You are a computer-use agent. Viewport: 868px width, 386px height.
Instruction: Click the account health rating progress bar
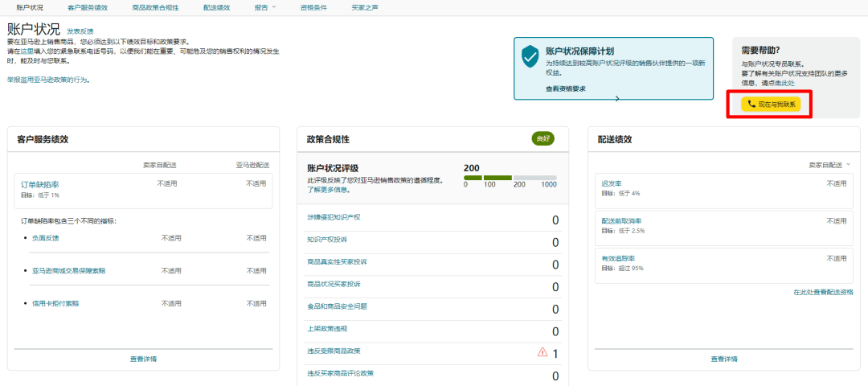510,178
